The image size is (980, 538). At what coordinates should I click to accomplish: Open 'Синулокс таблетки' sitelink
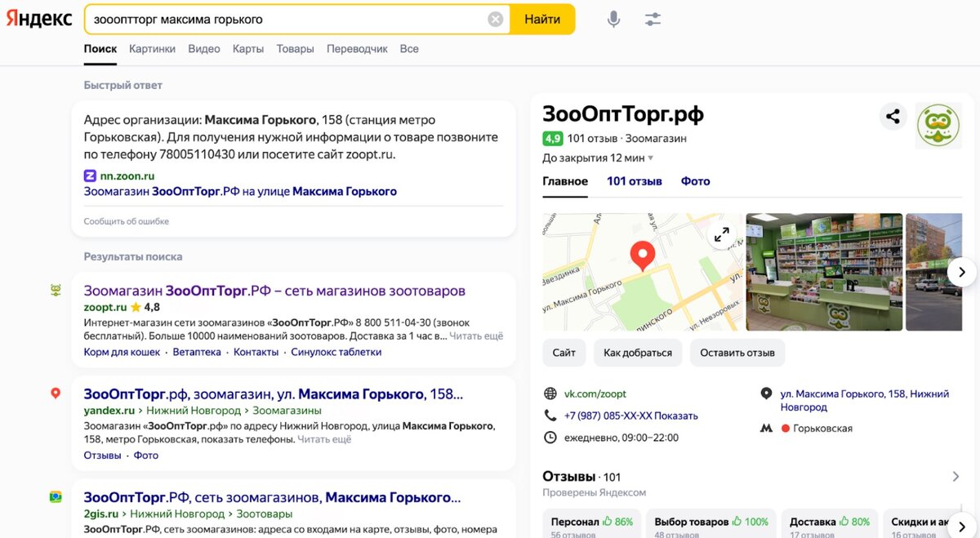point(336,352)
